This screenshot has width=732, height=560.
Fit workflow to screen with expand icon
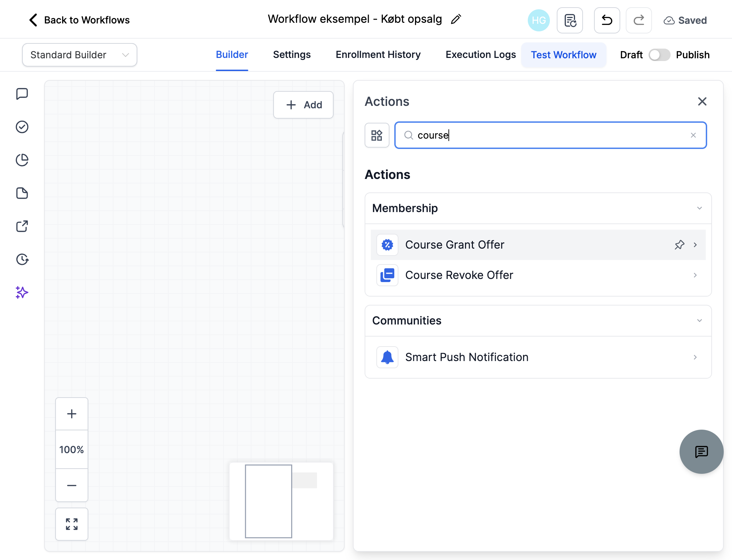pyautogui.click(x=72, y=524)
